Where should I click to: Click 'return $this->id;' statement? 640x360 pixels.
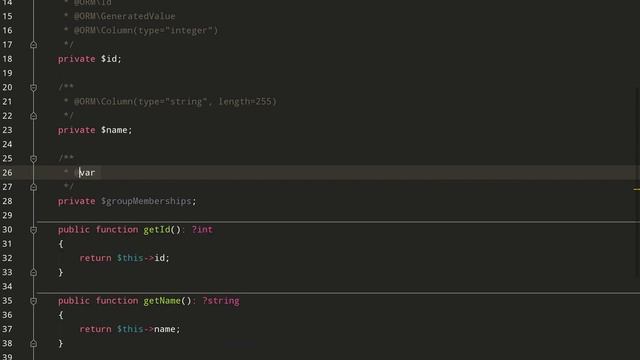(x=124, y=258)
